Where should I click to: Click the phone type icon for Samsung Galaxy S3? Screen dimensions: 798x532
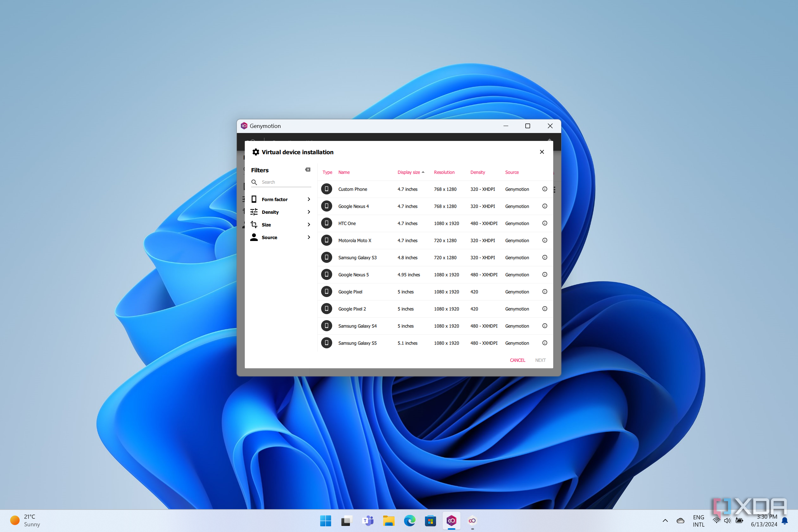326,257
